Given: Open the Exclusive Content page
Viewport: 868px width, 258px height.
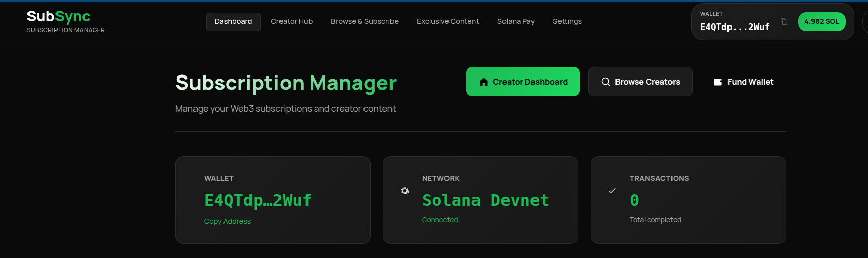Looking at the screenshot, I should pyautogui.click(x=447, y=21).
